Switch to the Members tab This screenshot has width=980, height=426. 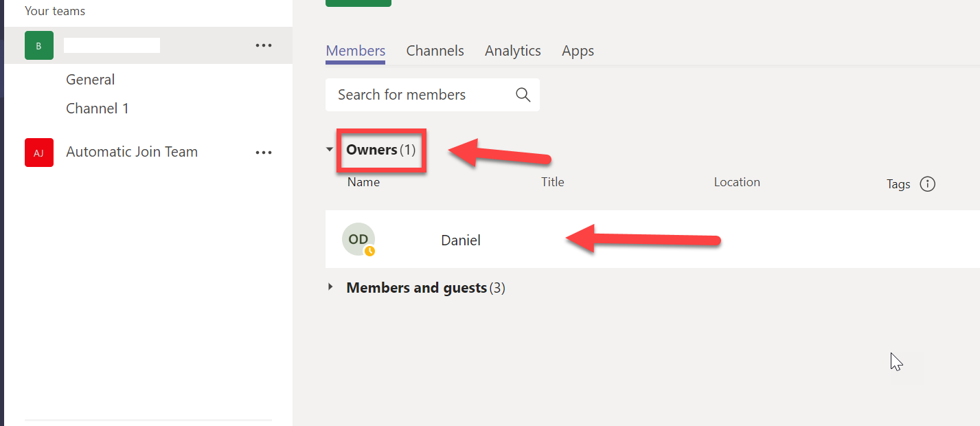(355, 51)
